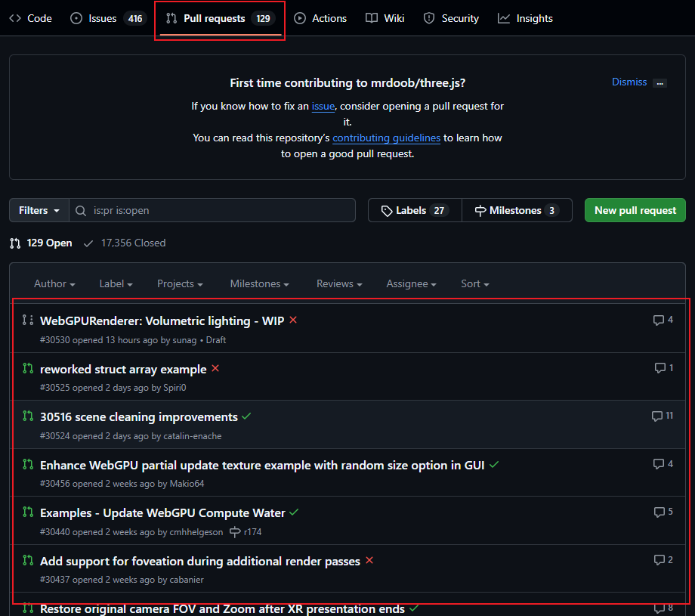Viewport: 695px width, 616px height.
Task: Expand the Projects filter dropdown
Action: (x=180, y=284)
